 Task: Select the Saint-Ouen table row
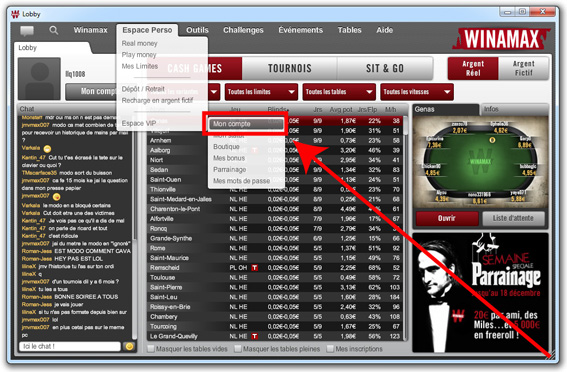click(x=274, y=179)
